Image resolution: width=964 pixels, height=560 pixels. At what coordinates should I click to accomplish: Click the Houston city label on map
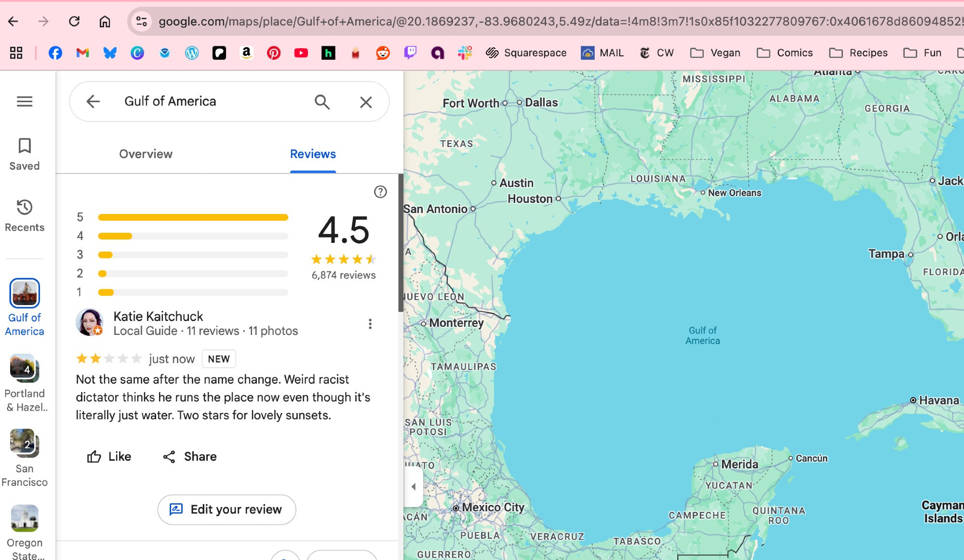tap(530, 199)
